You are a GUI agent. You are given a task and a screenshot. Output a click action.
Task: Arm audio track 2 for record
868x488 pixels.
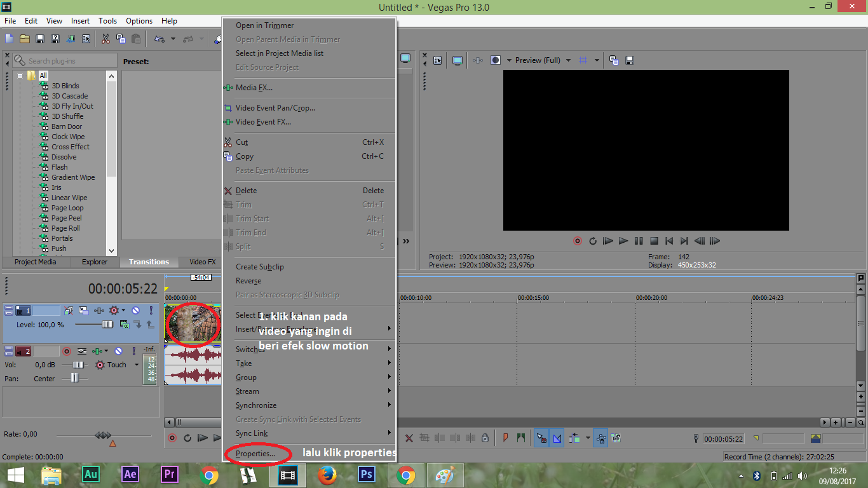pos(67,351)
